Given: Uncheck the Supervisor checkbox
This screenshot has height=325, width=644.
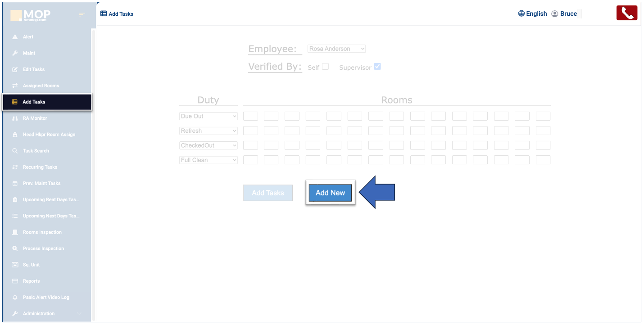Looking at the screenshot, I should tap(377, 67).
